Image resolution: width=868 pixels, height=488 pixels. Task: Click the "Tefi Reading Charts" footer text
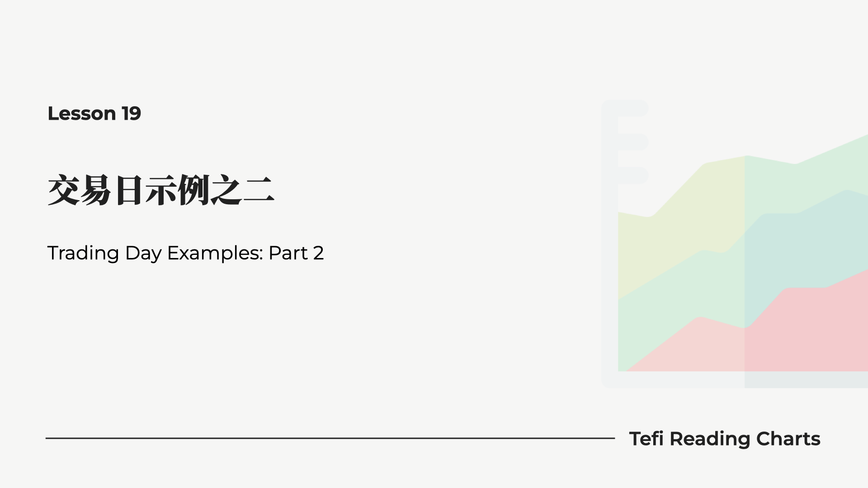point(724,439)
